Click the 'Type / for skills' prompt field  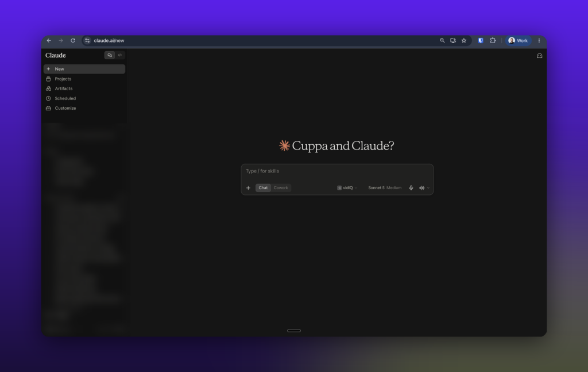coord(336,171)
